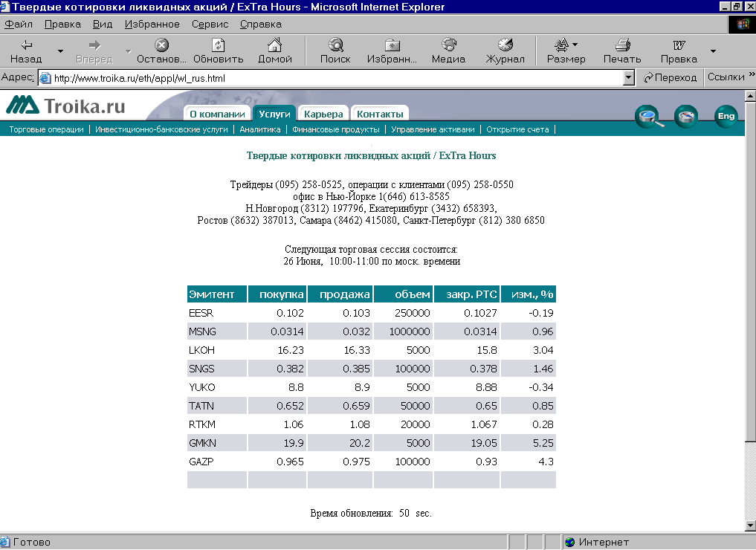Image resolution: width=756 pixels, height=550 pixels.
Task: Select the Услуги tab
Action: point(274,114)
